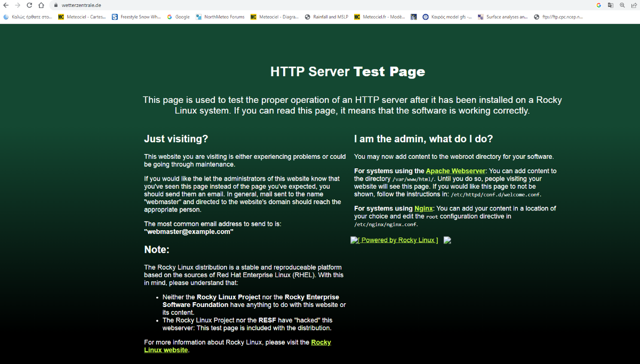Screen dimensions: 640x364
Task: Open the browser home page
Action: click(x=41, y=5)
